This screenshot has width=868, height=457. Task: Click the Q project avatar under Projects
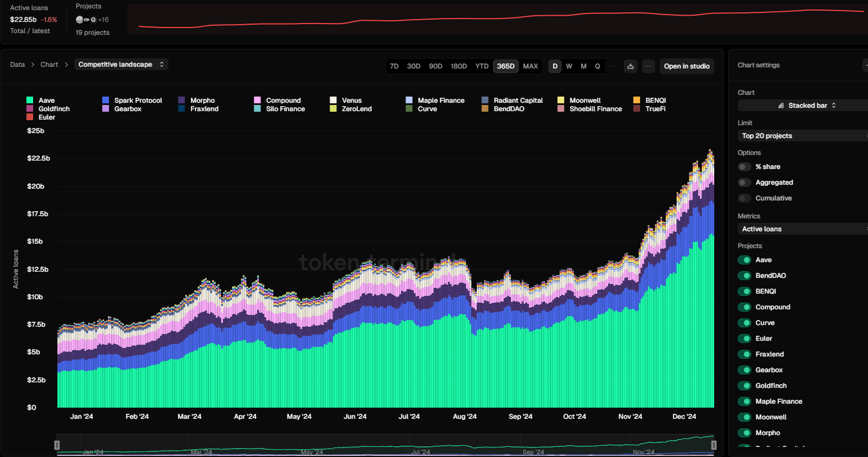click(93, 20)
